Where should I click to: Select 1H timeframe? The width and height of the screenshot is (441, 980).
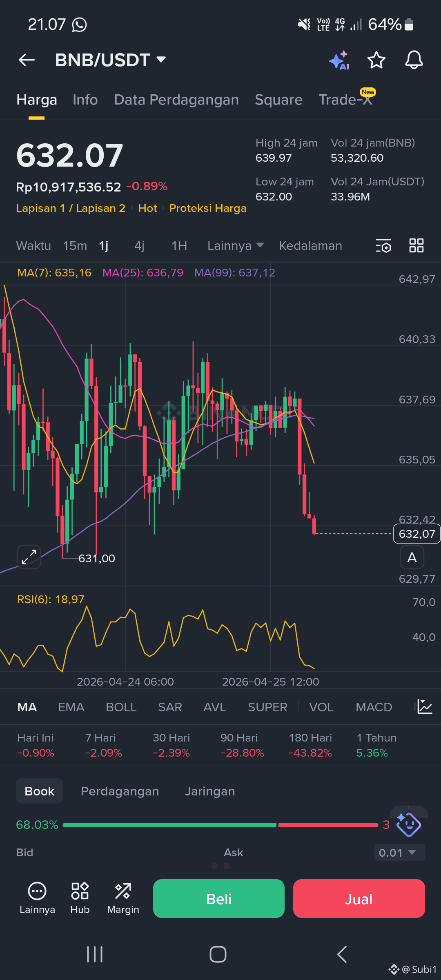click(179, 246)
